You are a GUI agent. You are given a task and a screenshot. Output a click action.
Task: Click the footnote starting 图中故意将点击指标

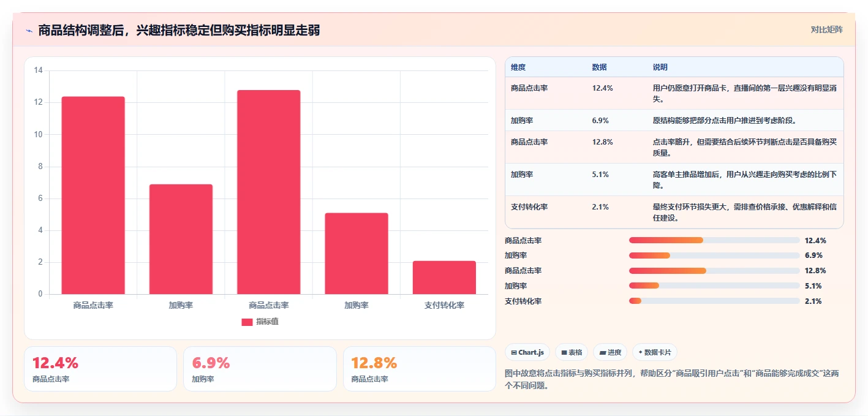671,379
